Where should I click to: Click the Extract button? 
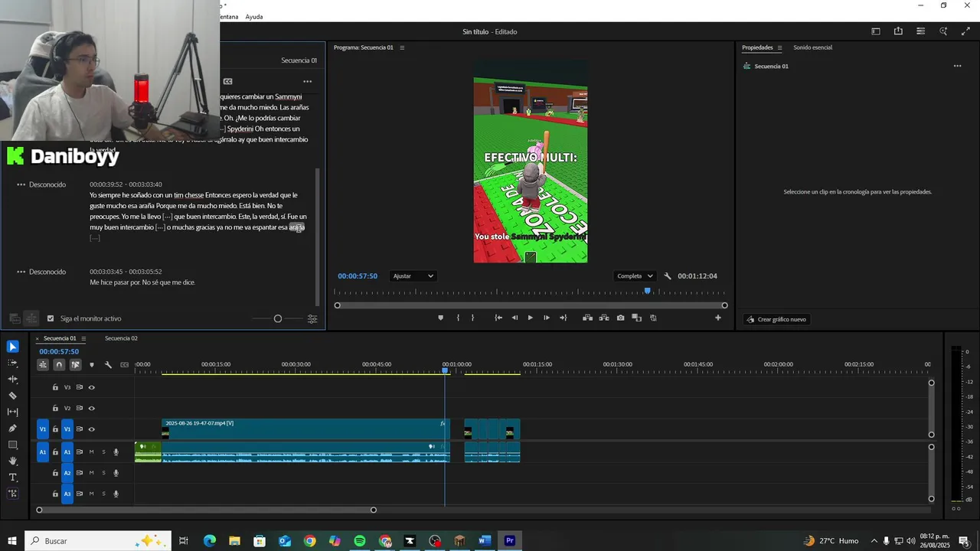click(604, 318)
